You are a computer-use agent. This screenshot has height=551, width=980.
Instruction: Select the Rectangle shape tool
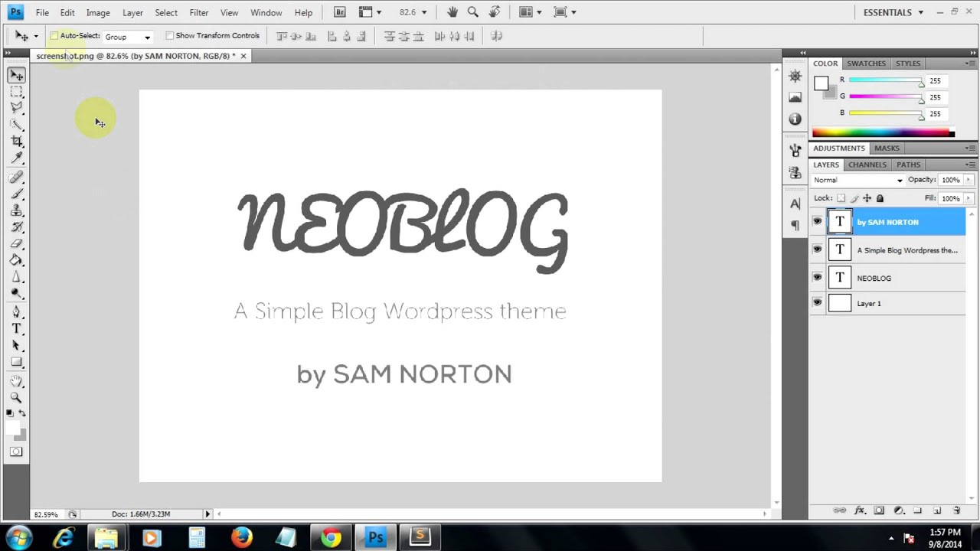(x=16, y=363)
